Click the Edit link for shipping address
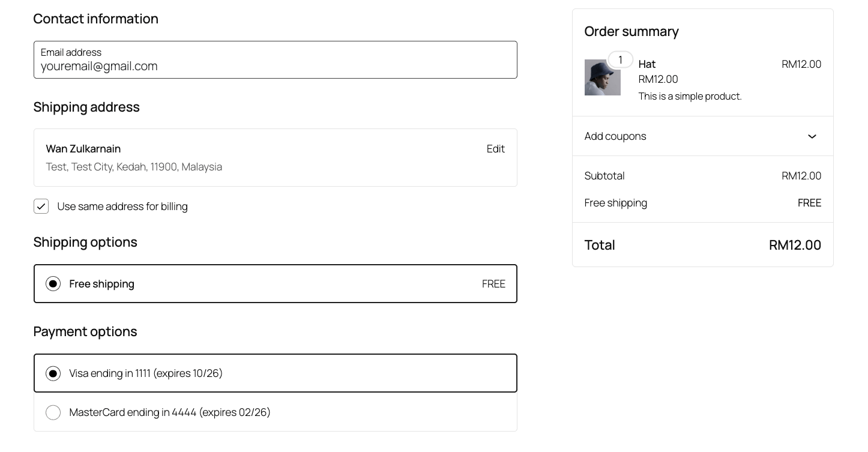 (495, 149)
